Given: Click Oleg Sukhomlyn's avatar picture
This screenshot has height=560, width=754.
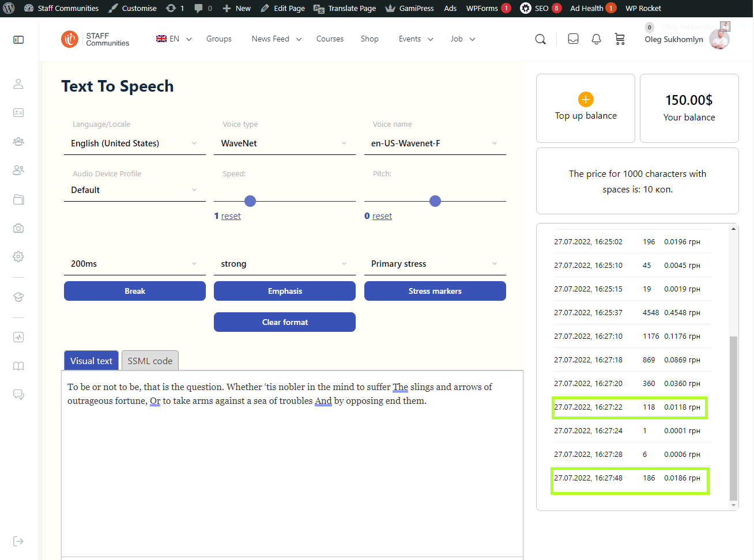Looking at the screenshot, I should [719, 39].
